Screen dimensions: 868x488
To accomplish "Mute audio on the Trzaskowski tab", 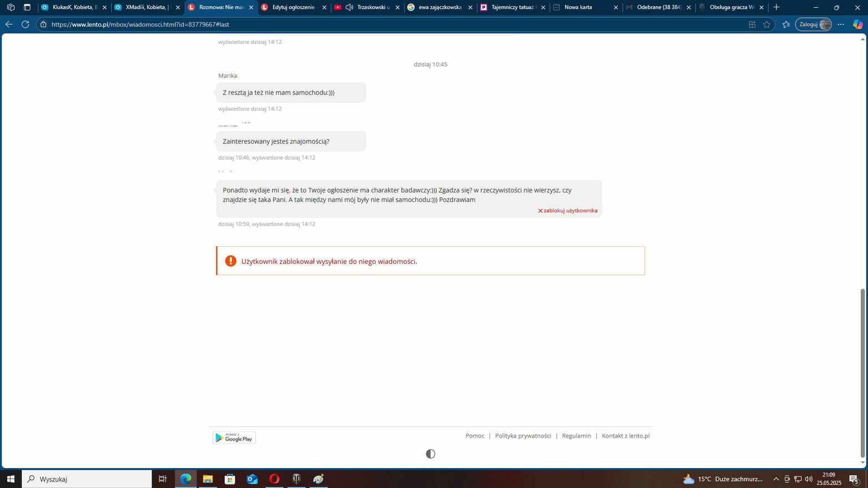I will (x=349, y=7).
